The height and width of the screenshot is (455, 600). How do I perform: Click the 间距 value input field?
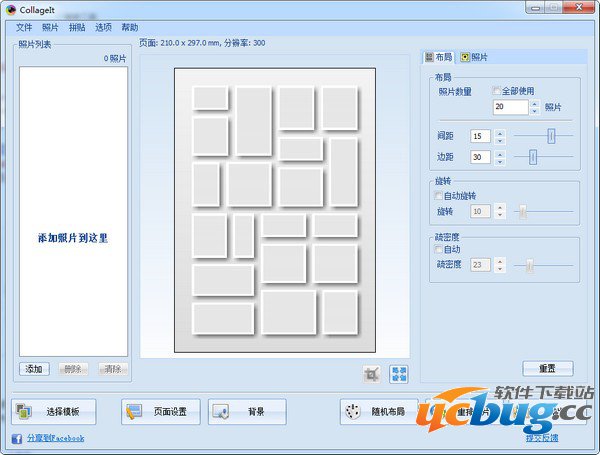[481, 136]
